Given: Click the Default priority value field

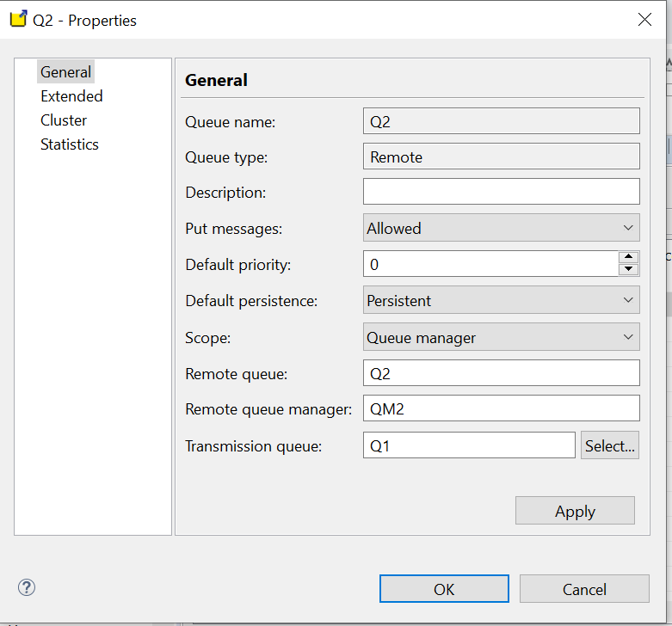Looking at the screenshot, I should pos(490,264).
